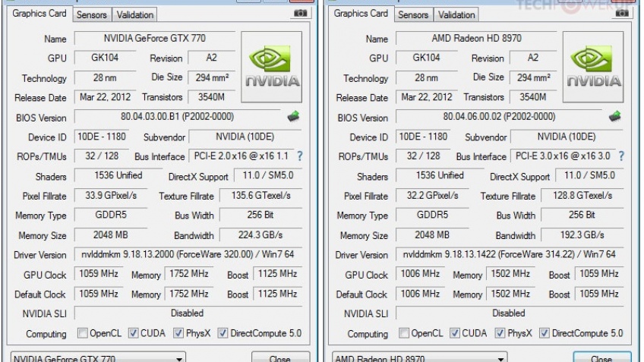644x362 pixels.
Task: Open the NVIDIA GeForce GTX 770 card dropdown
Action: 98,357
